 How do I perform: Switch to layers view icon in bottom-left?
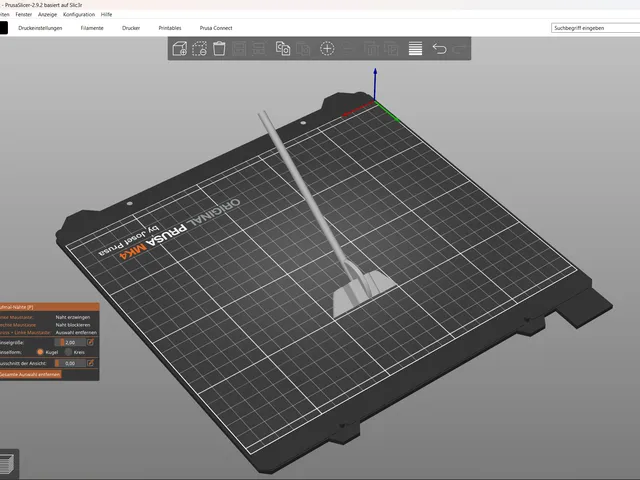(7, 464)
